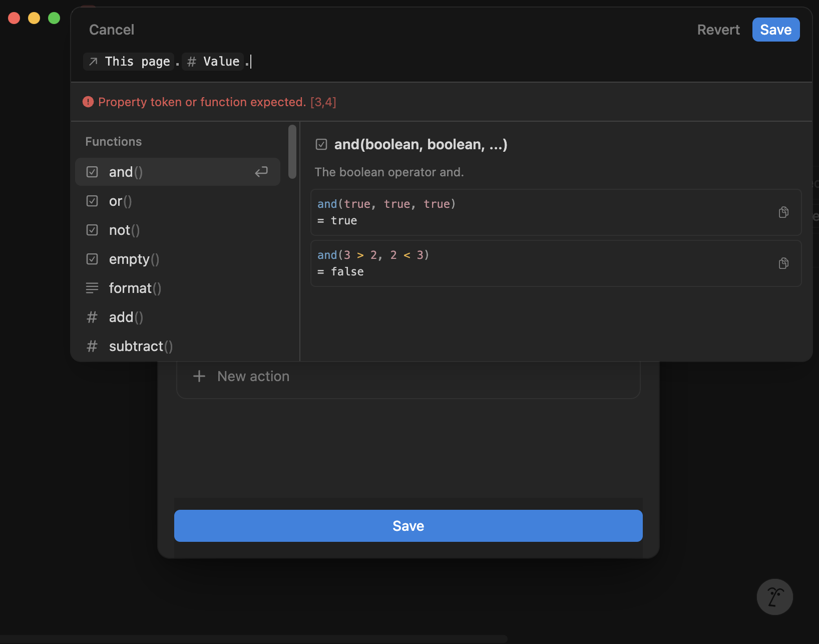Select the subtract() function

pyautogui.click(x=140, y=346)
